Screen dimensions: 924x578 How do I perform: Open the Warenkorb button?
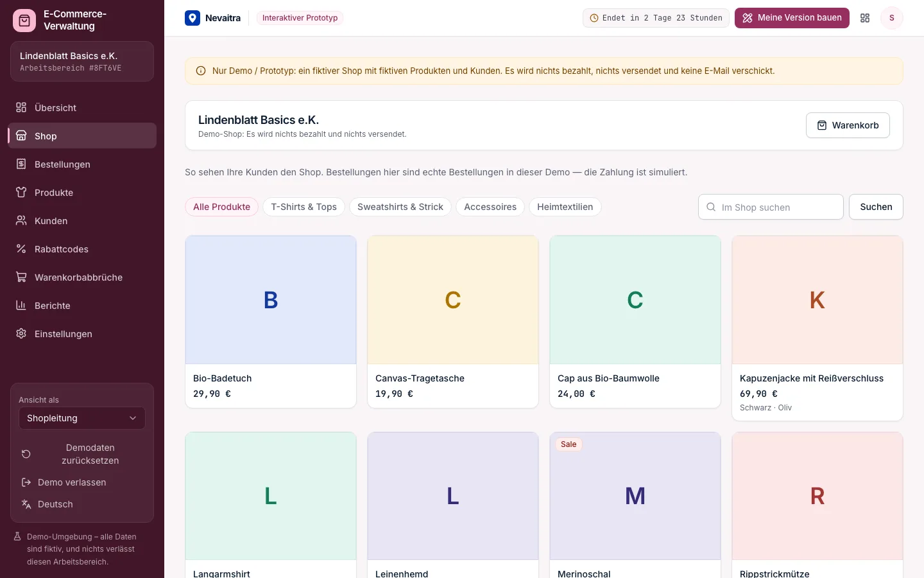(848, 125)
